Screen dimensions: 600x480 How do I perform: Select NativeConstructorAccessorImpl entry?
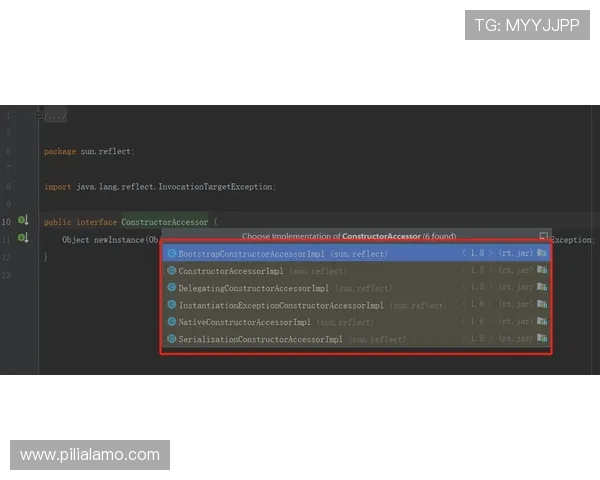pos(356,322)
